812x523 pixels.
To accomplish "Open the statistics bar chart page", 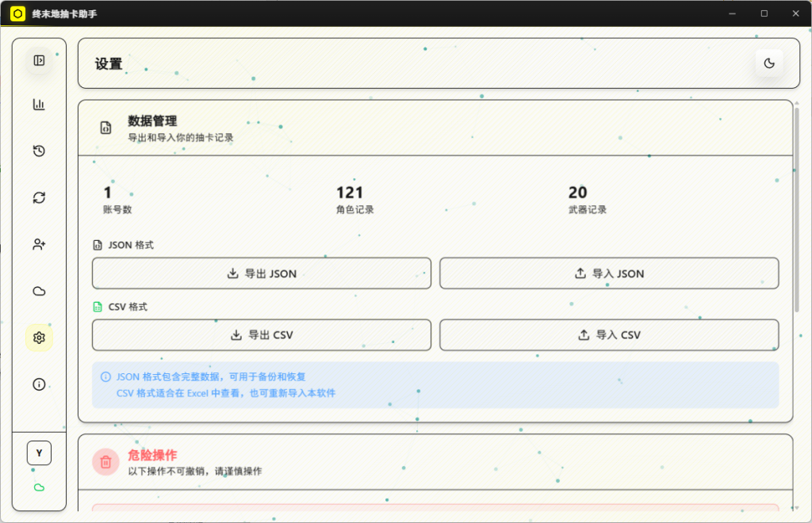I will 39,105.
